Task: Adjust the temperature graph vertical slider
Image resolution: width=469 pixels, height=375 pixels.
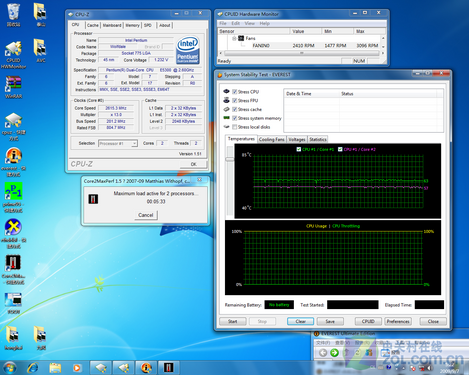Action: [x=230, y=159]
